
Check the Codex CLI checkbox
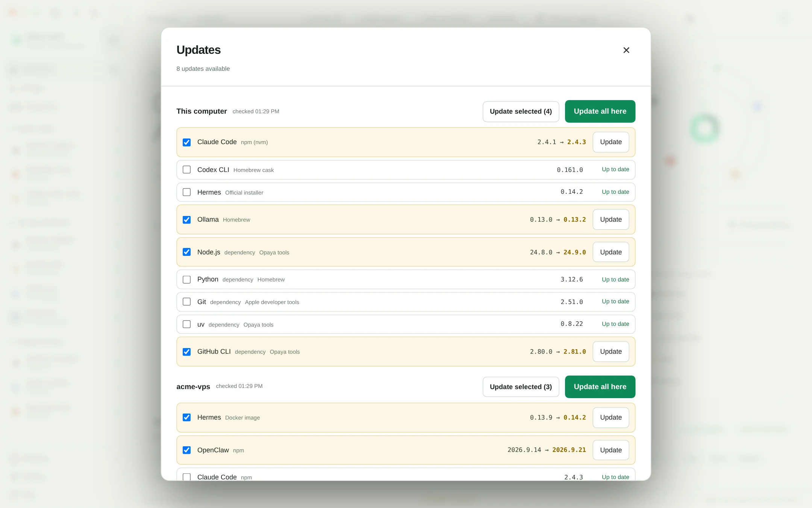coord(186,170)
